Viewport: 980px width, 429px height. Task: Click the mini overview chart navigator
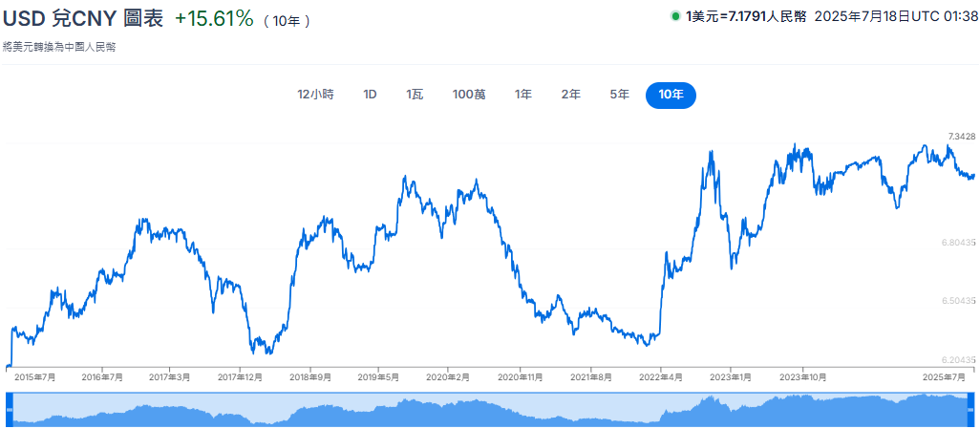tap(490, 410)
